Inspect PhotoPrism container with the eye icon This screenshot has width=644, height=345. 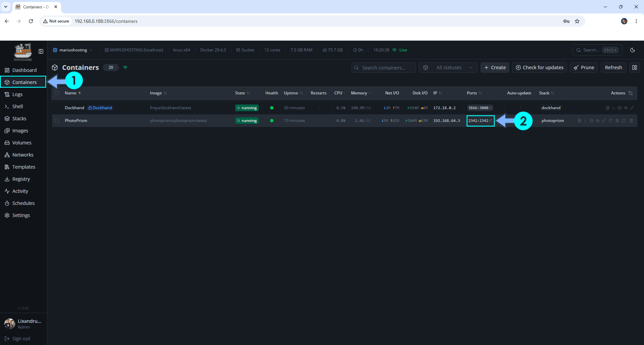[x=598, y=121]
